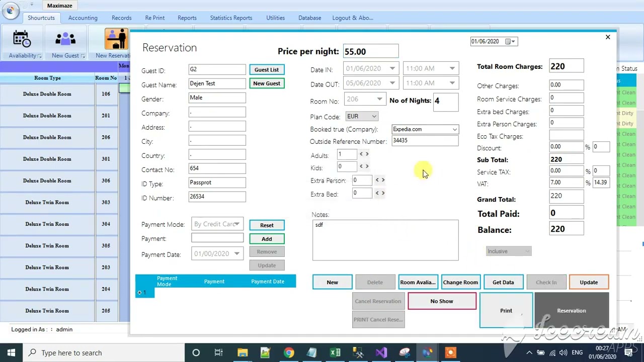Open Task View on the taskbar
The width and height of the screenshot is (644, 362).
point(219,353)
